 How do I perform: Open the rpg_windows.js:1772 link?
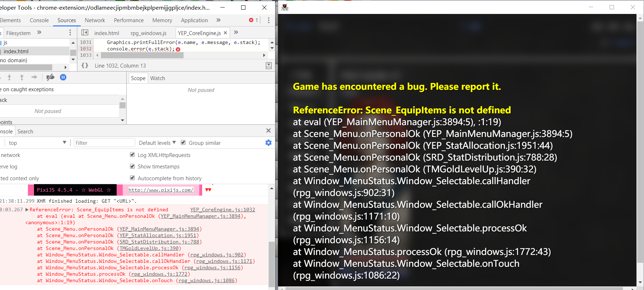click(159, 274)
